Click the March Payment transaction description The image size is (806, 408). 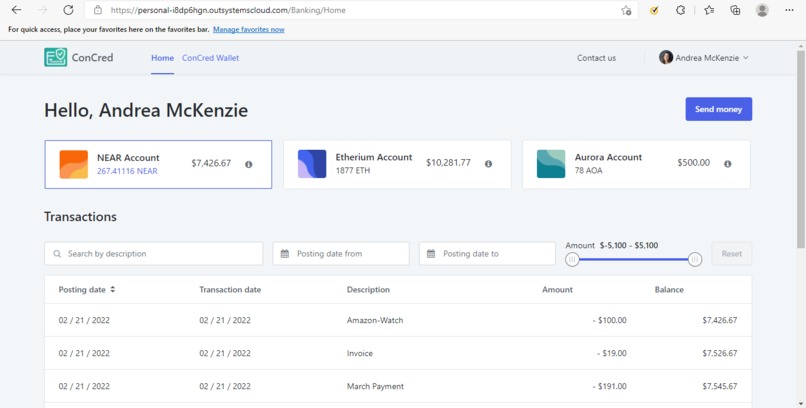tap(375, 386)
